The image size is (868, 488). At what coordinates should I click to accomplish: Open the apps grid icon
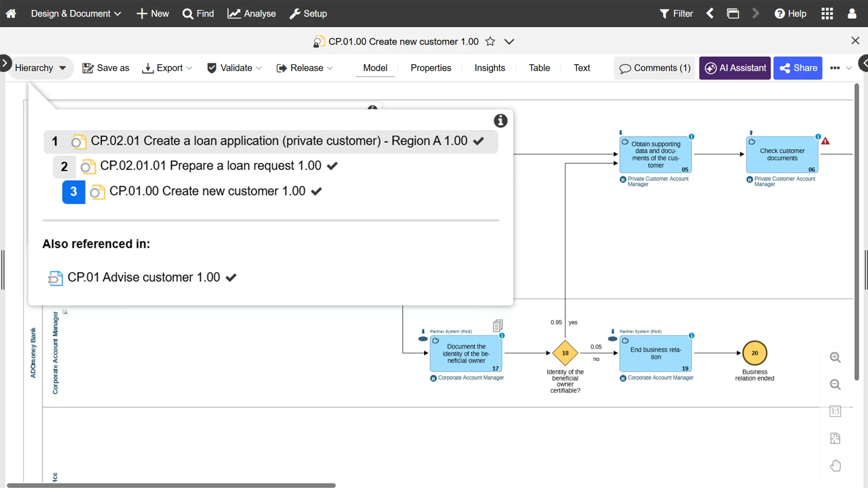click(x=827, y=14)
